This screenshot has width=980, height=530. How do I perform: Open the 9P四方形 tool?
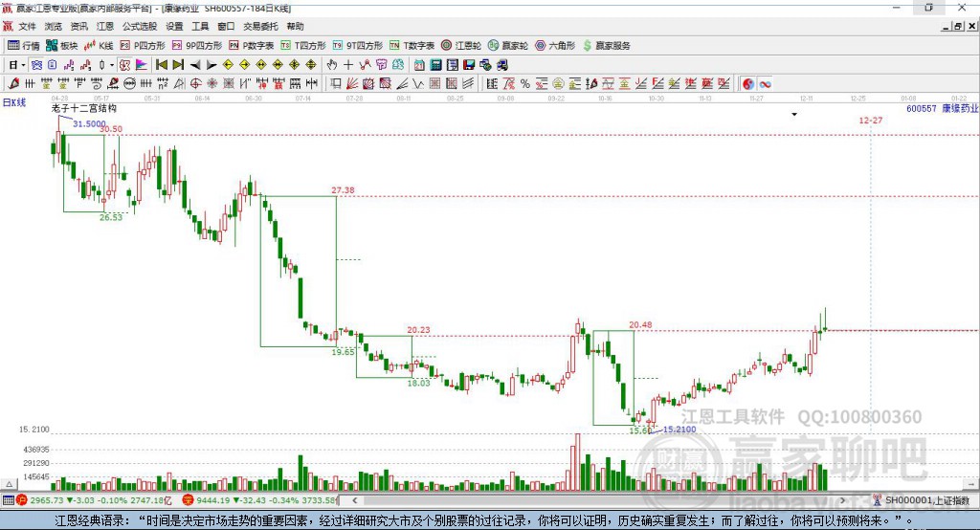197,46
